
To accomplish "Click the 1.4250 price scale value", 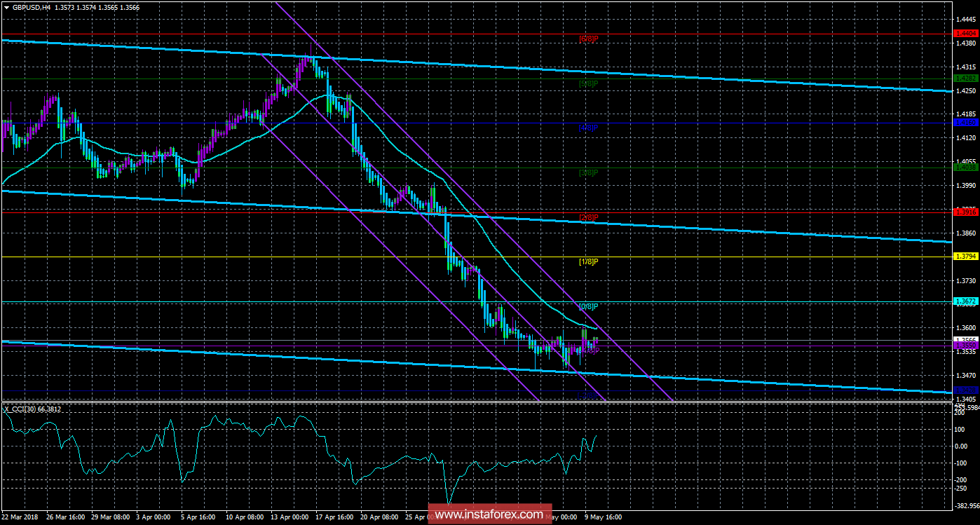I will point(965,90).
